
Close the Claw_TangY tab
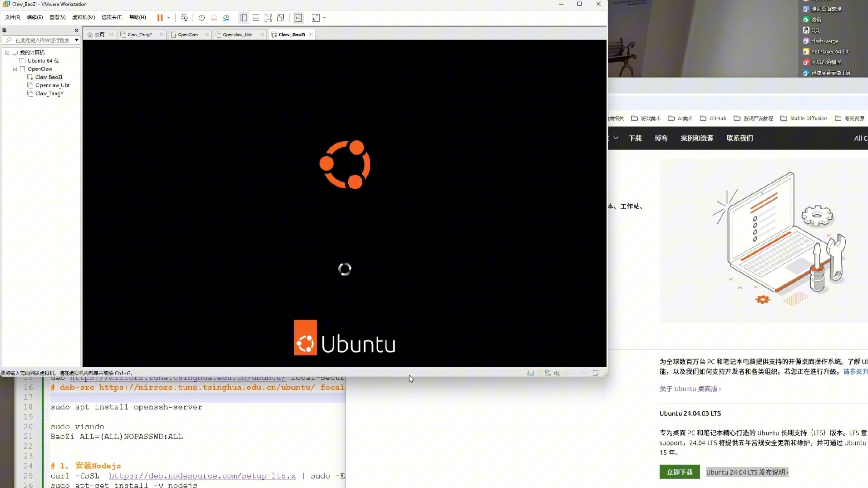(x=162, y=35)
